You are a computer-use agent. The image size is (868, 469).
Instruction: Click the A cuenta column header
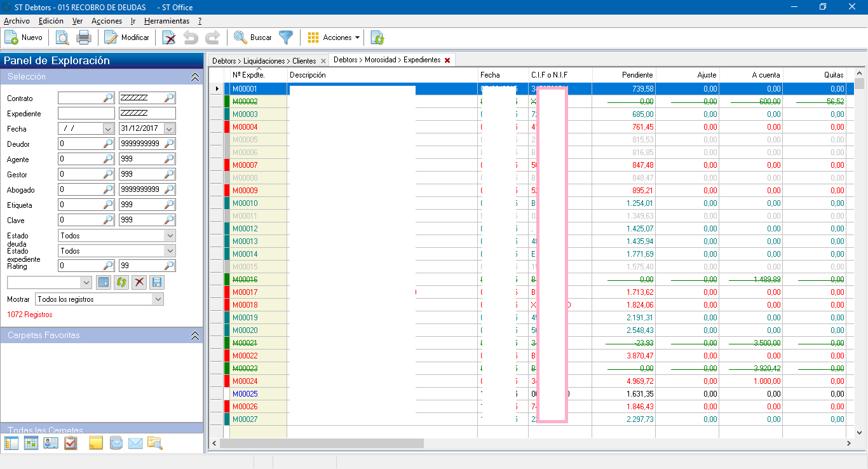tap(750, 75)
